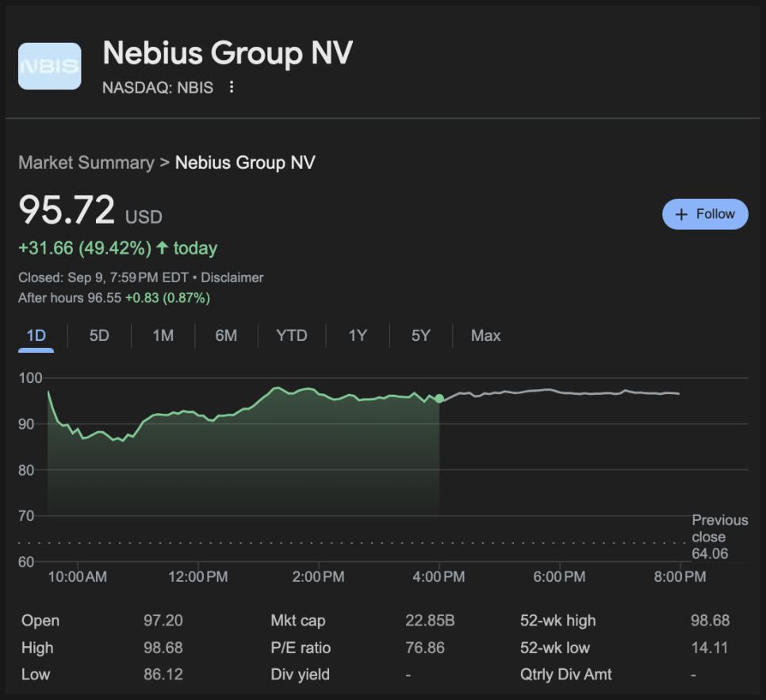Select the 1D time range tab

point(36,335)
